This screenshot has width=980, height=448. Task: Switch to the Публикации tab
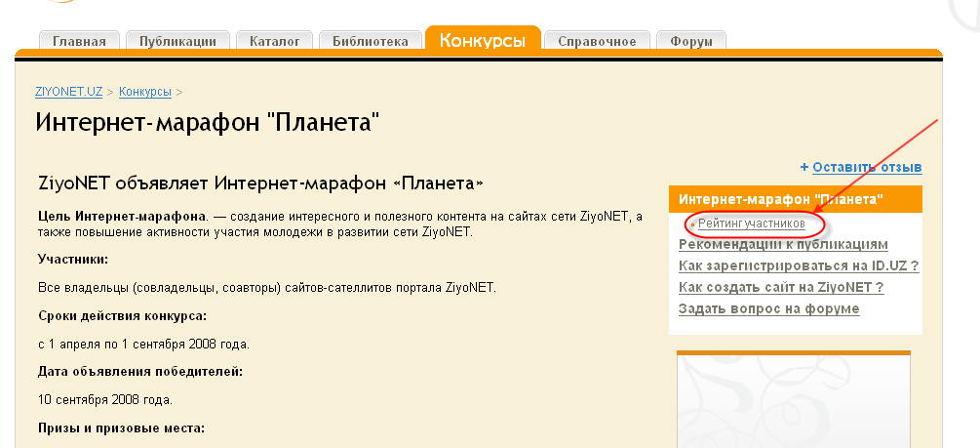[177, 41]
